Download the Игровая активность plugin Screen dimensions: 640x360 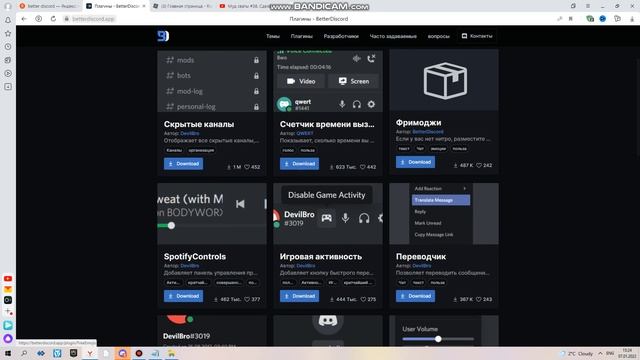pyautogui.click(x=299, y=296)
